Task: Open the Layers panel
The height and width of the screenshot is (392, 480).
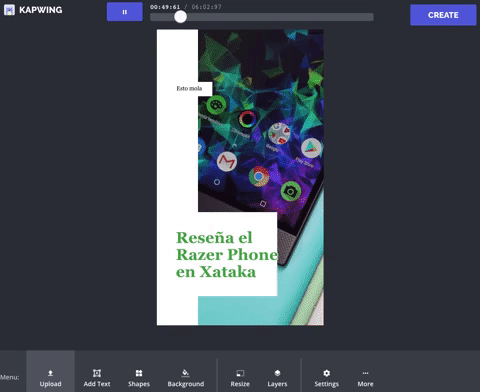Action: click(x=277, y=378)
